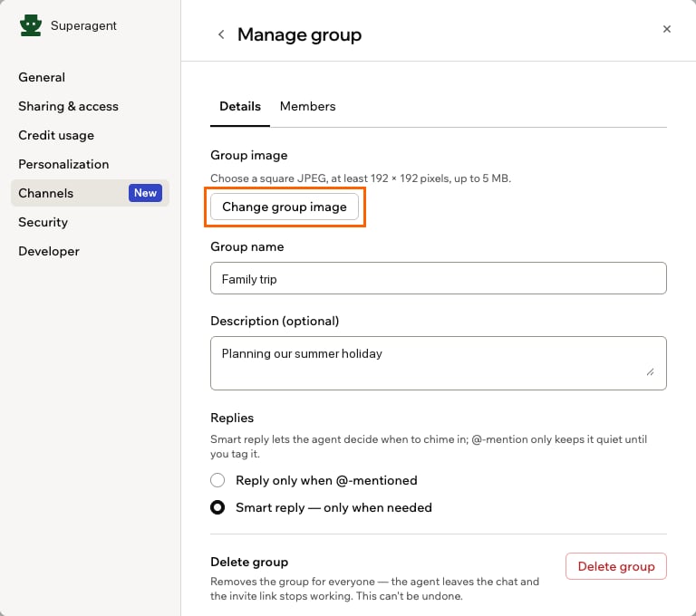The width and height of the screenshot is (696, 616).
Task: Open Personalization settings
Action: (x=63, y=164)
